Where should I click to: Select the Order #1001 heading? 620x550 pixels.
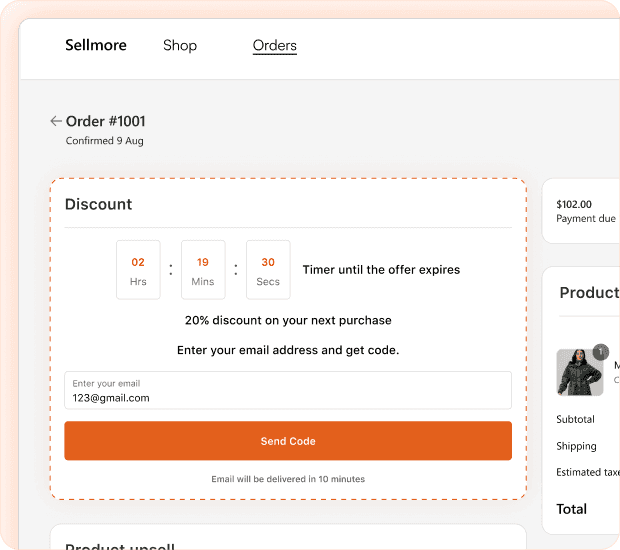(x=106, y=121)
